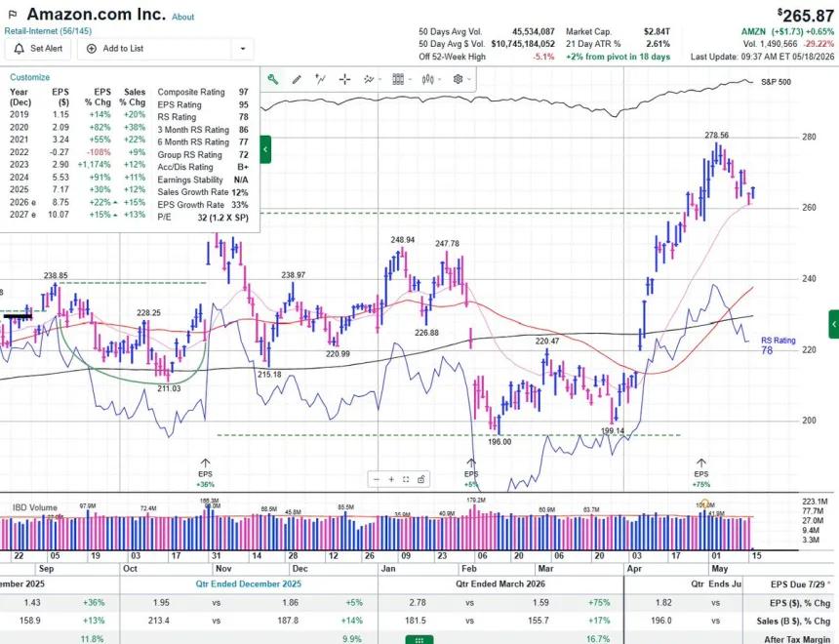839x644 pixels.
Task: Click the EPS Growth Rate 33% row
Action: tap(203, 205)
